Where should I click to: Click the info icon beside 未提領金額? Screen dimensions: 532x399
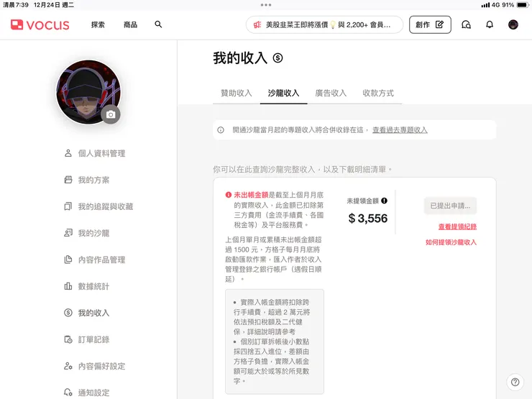pyautogui.click(x=384, y=201)
